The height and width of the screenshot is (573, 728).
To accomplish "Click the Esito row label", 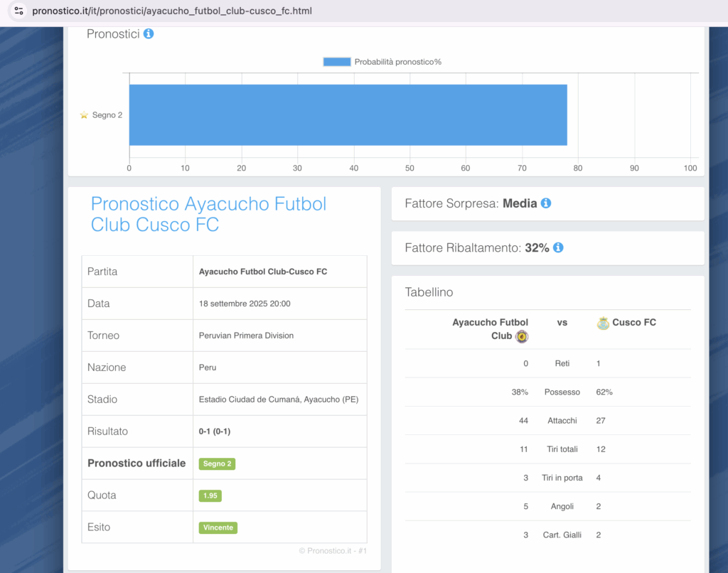I will click(98, 528).
